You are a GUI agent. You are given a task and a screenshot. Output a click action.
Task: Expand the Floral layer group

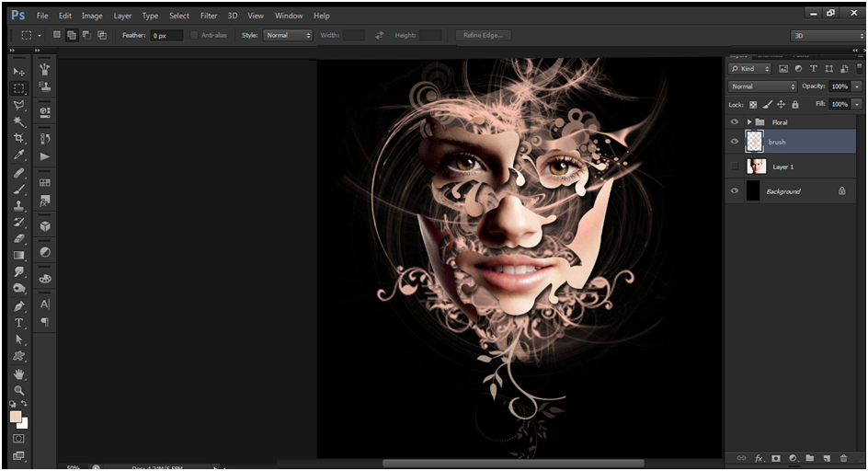pos(749,122)
